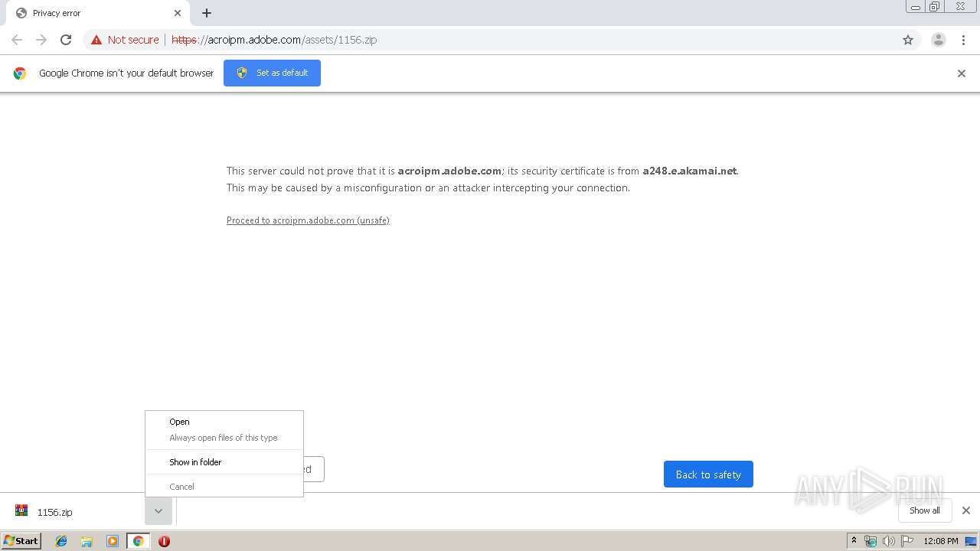
Task: Close the downloads shelf
Action: point(966,510)
